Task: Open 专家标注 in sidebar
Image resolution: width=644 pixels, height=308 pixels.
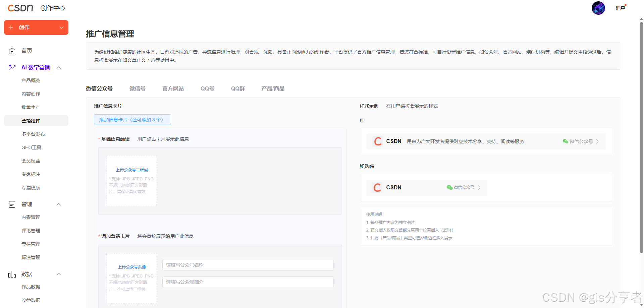Action: tap(31, 174)
